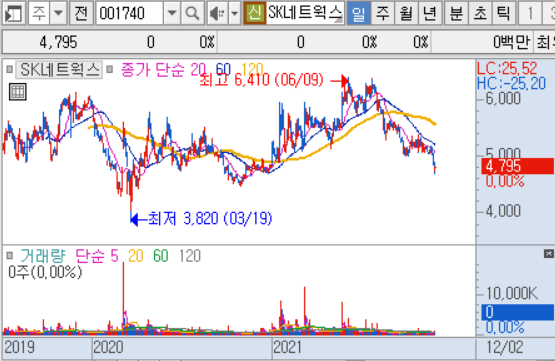Click volume 단순 5 average label

pos(97,256)
